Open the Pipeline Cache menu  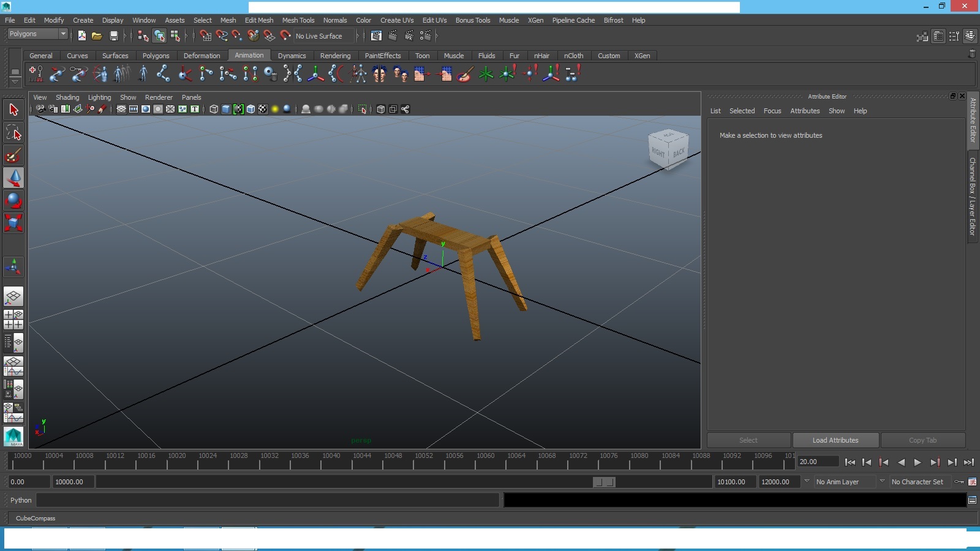tap(573, 20)
